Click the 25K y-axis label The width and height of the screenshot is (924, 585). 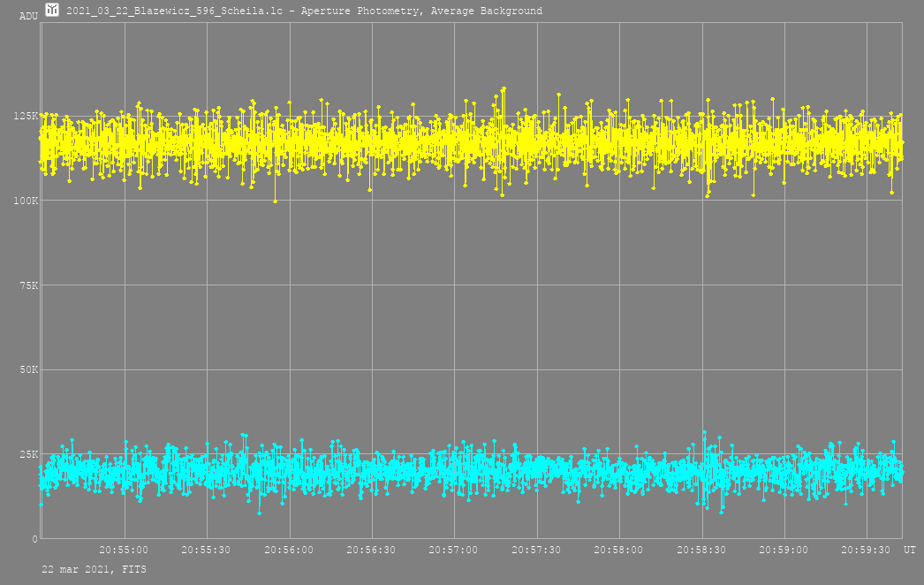(x=29, y=455)
